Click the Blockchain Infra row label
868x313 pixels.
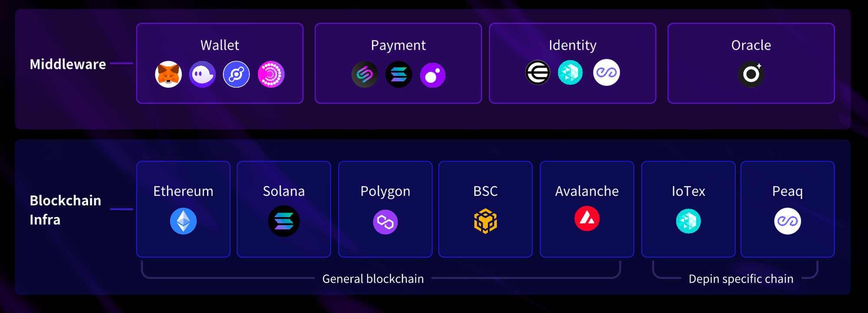(66, 210)
